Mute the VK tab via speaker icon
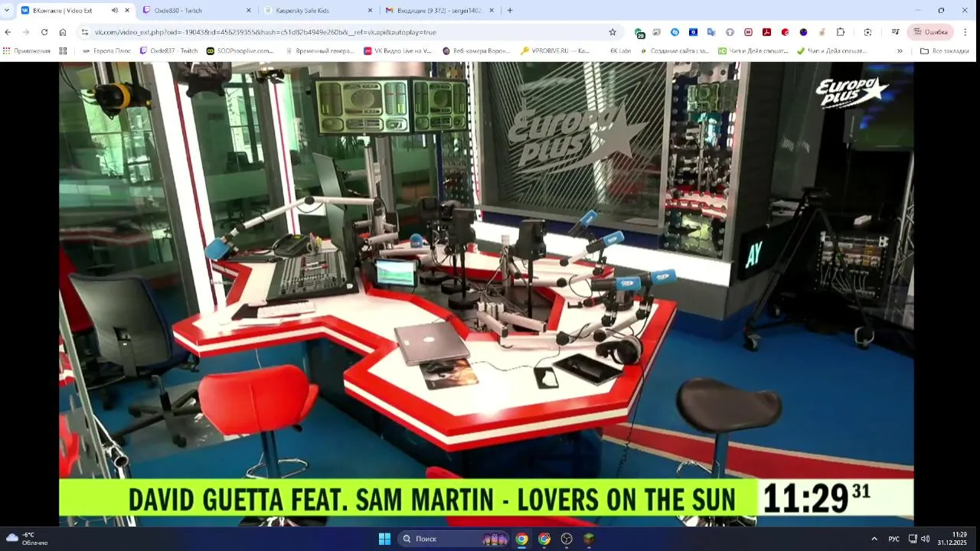The height and width of the screenshot is (551, 980). [x=115, y=11]
